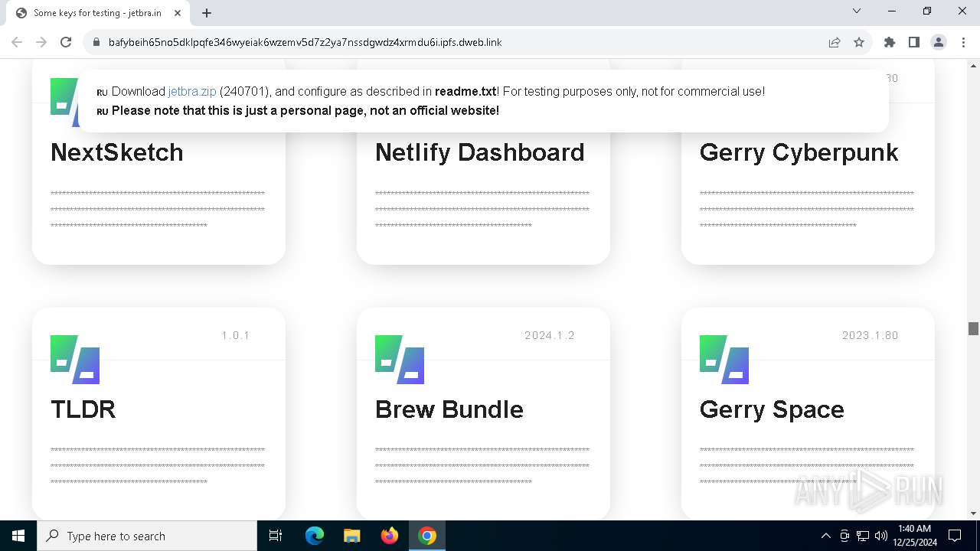This screenshot has height=551, width=980.
Task: Click the masked key under TLDR
Action: point(158,466)
